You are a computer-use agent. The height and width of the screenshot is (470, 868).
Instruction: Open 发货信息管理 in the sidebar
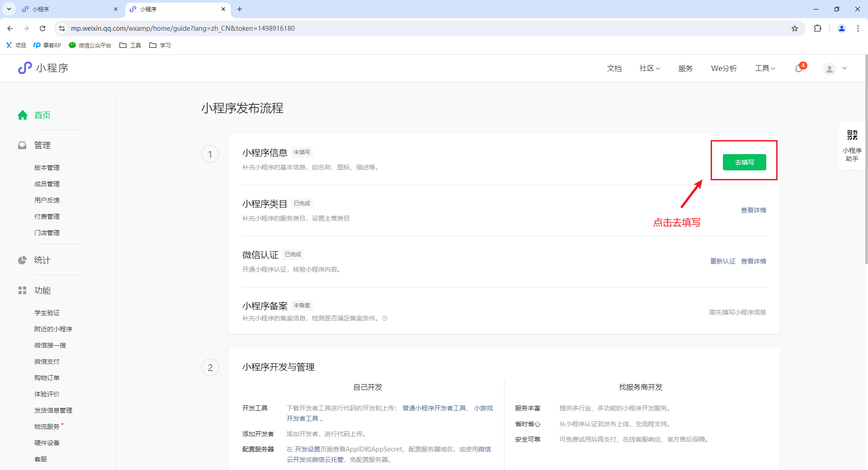[x=53, y=410]
